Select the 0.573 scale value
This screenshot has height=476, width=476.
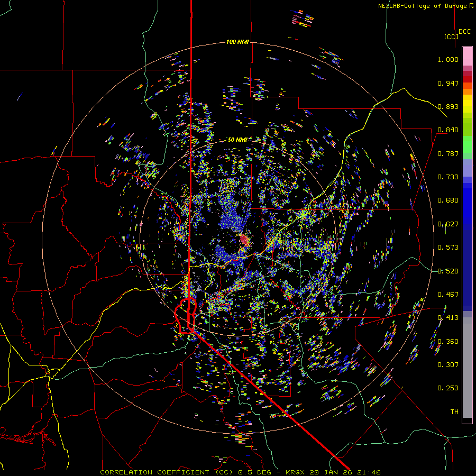pos(448,248)
